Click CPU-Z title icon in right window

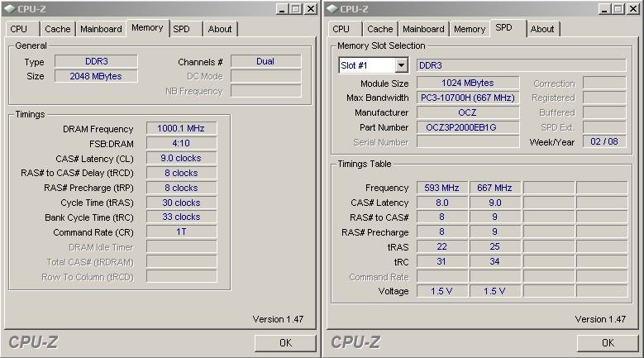point(332,8)
